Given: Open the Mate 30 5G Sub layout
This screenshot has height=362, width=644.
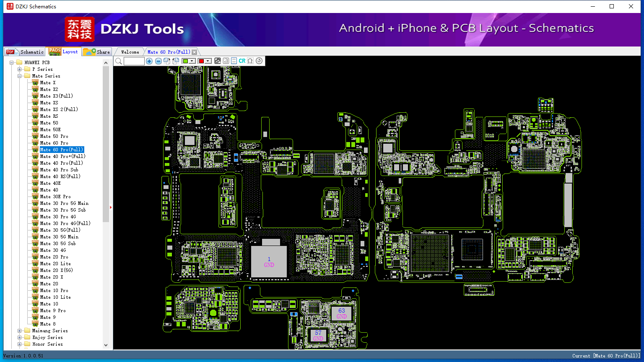Looking at the screenshot, I should click(57, 243).
